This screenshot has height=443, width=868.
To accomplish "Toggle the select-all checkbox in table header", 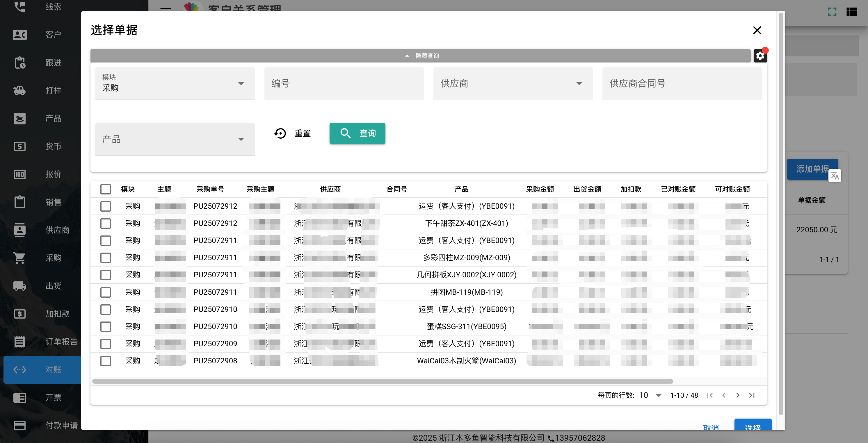I will (106, 189).
